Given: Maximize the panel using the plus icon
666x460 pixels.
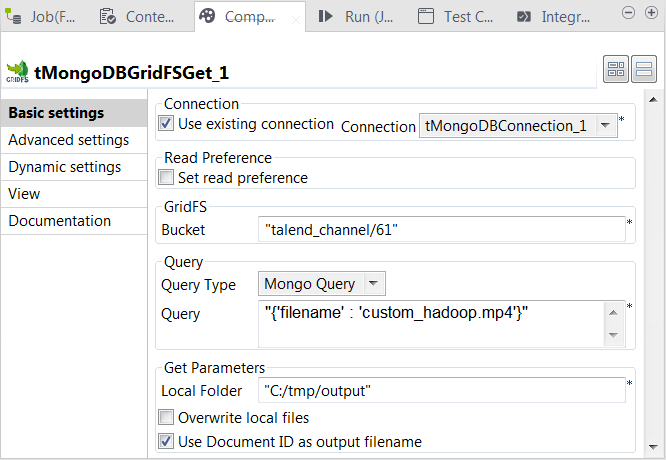Looking at the screenshot, I should (649, 13).
